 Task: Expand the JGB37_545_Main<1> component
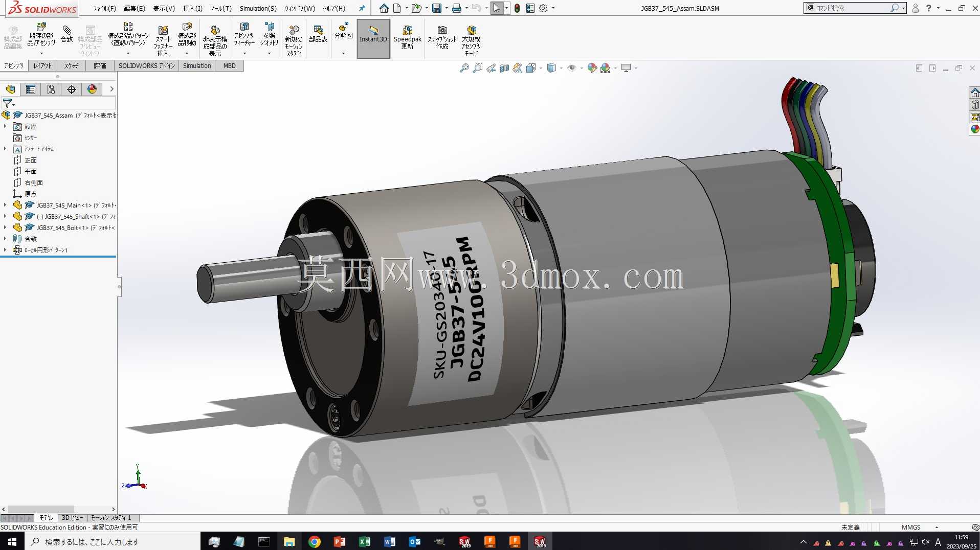click(5, 205)
